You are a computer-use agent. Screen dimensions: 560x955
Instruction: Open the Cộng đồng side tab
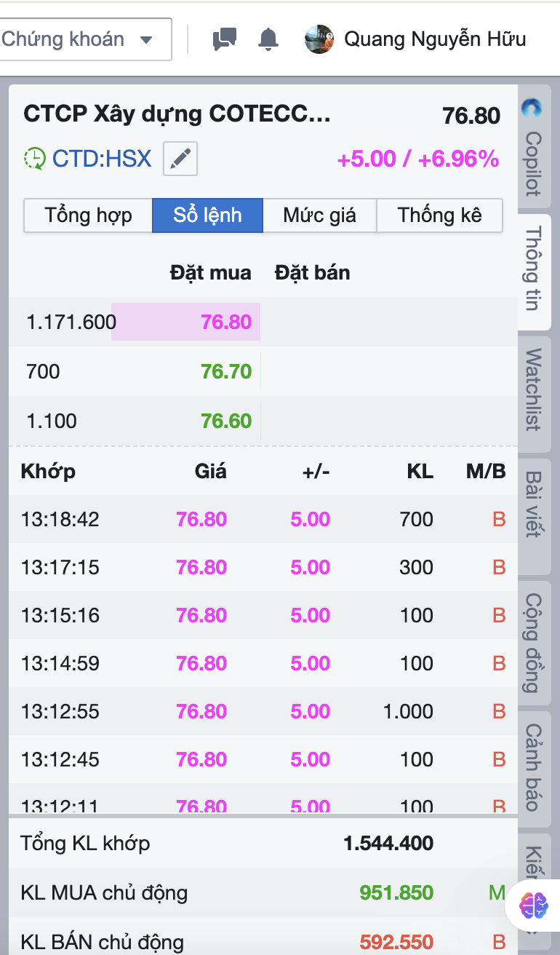click(533, 643)
